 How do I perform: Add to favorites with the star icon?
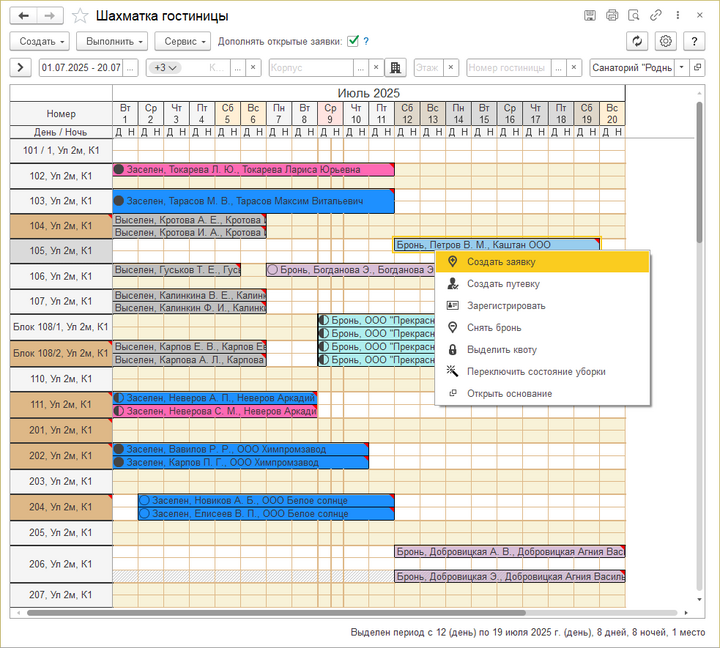point(80,16)
